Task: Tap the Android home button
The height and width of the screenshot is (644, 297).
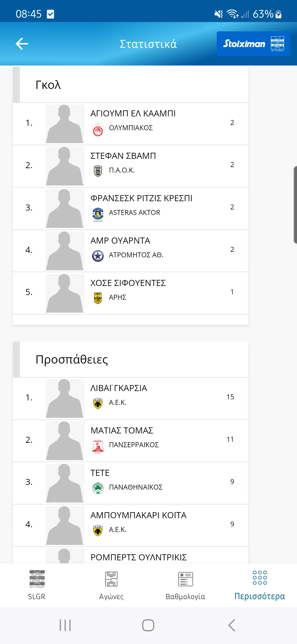Action: tap(148, 625)
